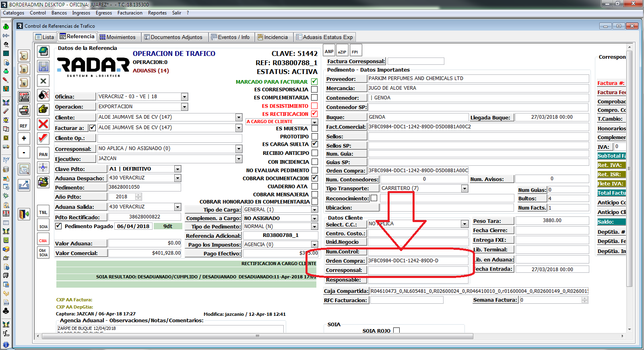
Task: Click the large red X delete icon
Action: [43, 124]
